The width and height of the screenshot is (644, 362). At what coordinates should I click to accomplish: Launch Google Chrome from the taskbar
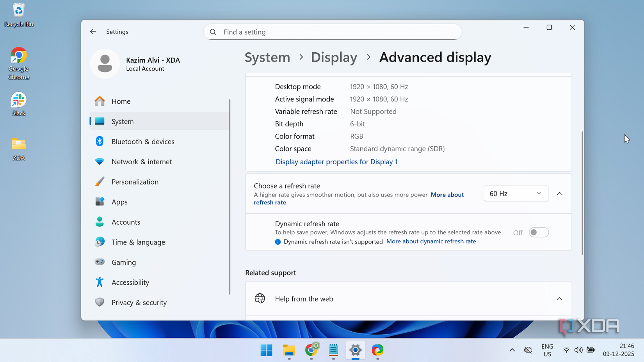(311, 350)
